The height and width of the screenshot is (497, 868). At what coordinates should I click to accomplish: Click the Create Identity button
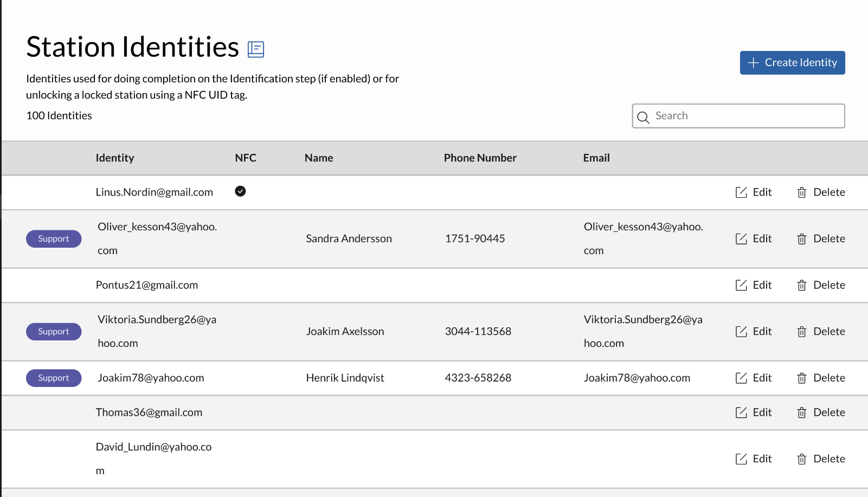pos(792,63)
